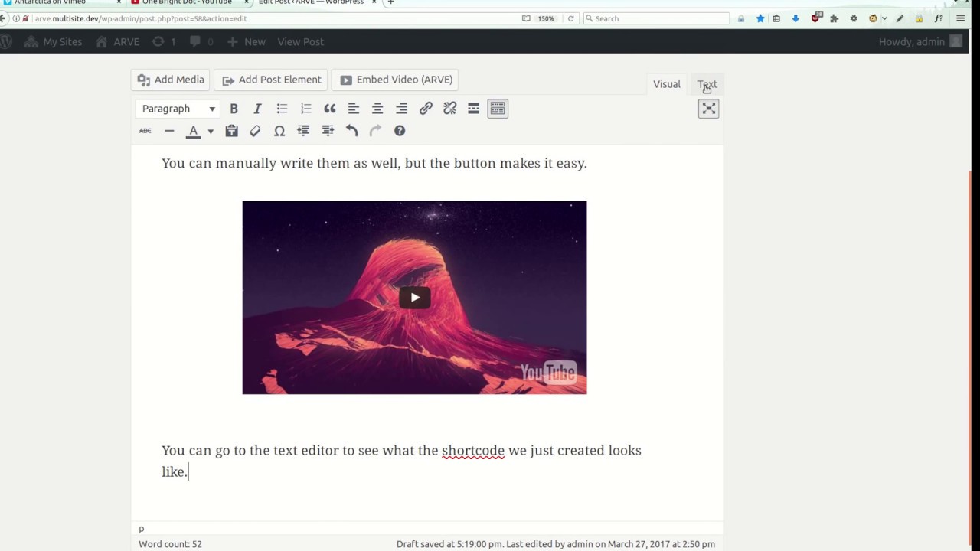Reload the current page
980x551 pixels.
coord(570,18)
